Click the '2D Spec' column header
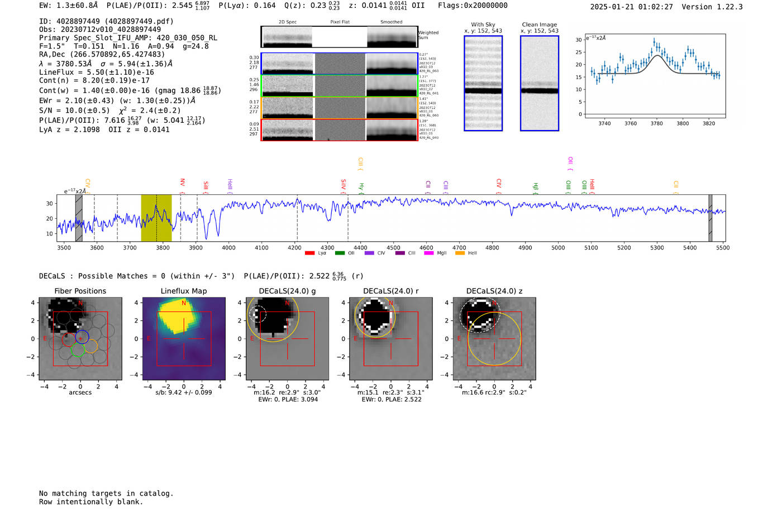The image size is (782, 532). (288, 22)
